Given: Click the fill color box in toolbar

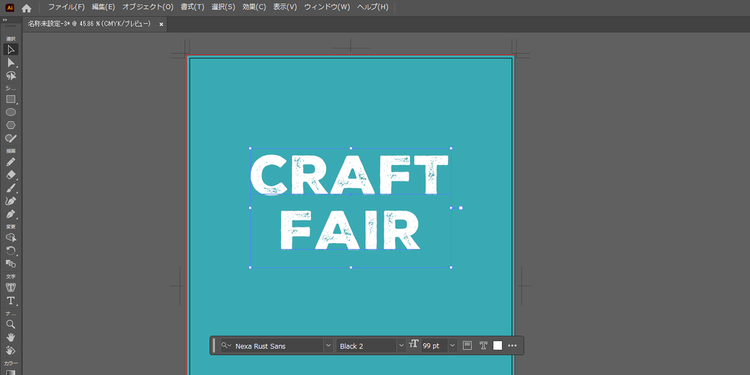Looking at the screenshot, I should click(11, 372).
